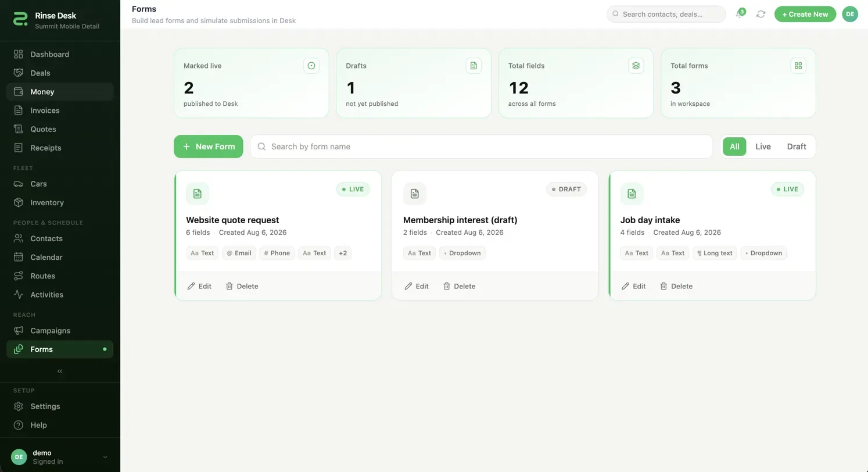
Task: Open the Calendar page
Action: click(x=60, y=257)
